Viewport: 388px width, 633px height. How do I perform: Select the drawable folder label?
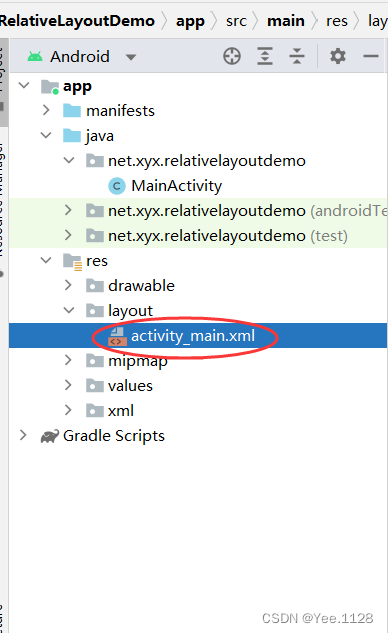coord(141,286)
